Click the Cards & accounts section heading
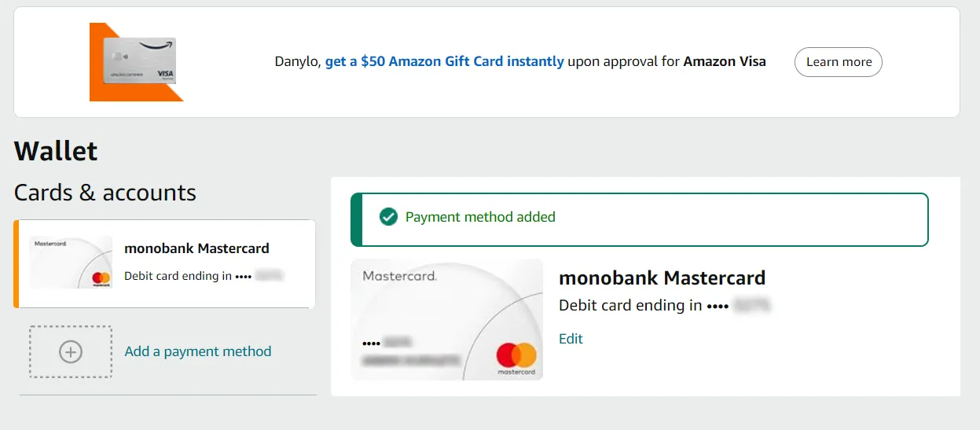Image resolution: width=980 pixels, height=430 pixels. pyautogui.click(x=105, y=193)
